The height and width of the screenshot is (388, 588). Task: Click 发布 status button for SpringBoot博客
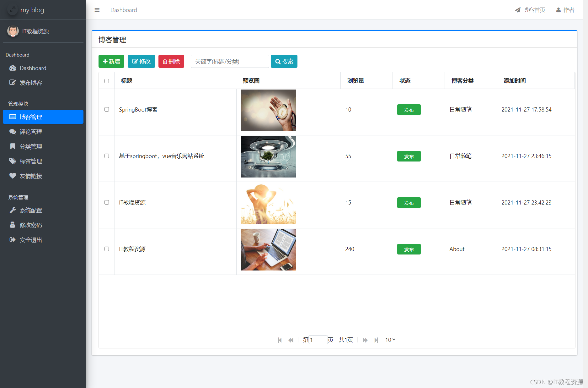409,110
